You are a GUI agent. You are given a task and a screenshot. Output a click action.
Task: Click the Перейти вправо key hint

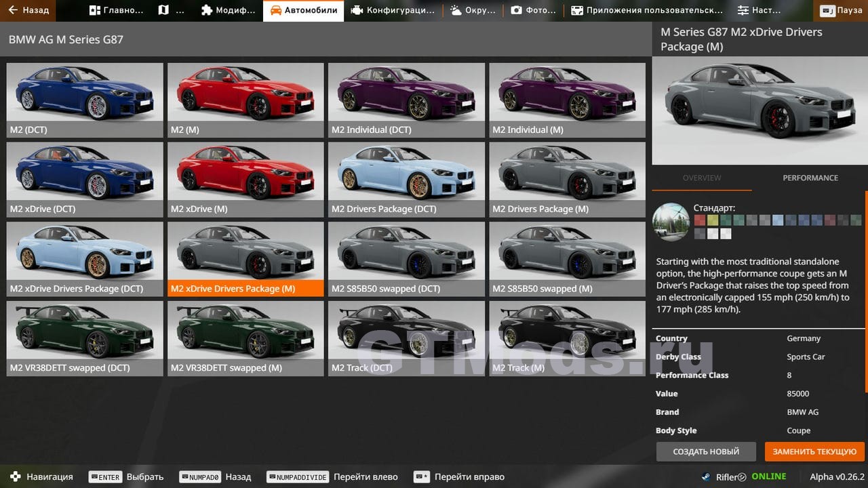(x=459, y=476)
